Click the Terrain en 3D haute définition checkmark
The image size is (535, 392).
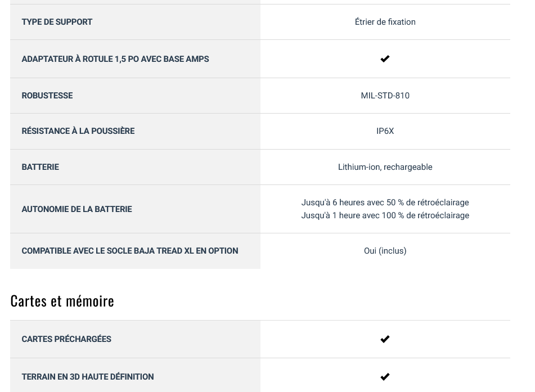click(x=385, y=377)
